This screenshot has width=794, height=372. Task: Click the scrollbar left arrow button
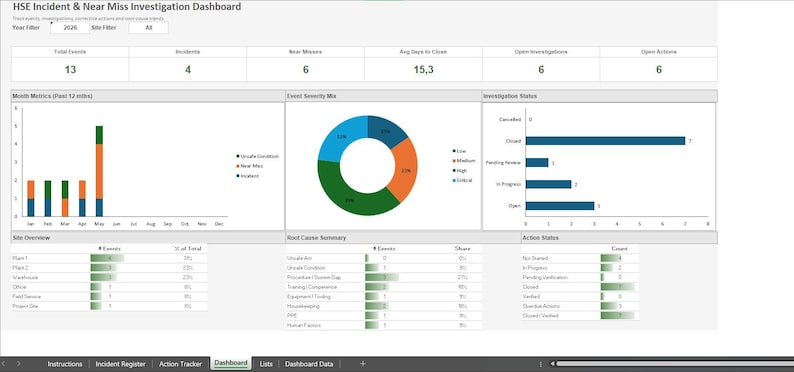pyautogui.click(x=553, y=363)
